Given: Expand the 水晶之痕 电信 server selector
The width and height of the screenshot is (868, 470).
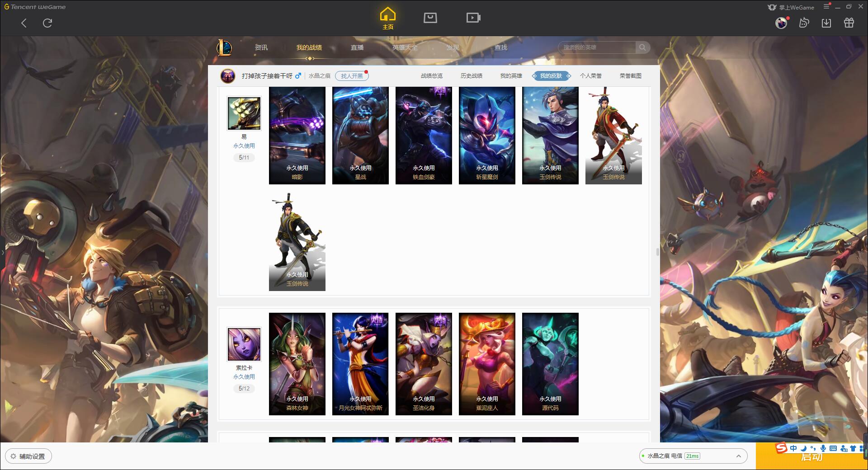Looking at the screenshot, I should pos(693,456).
